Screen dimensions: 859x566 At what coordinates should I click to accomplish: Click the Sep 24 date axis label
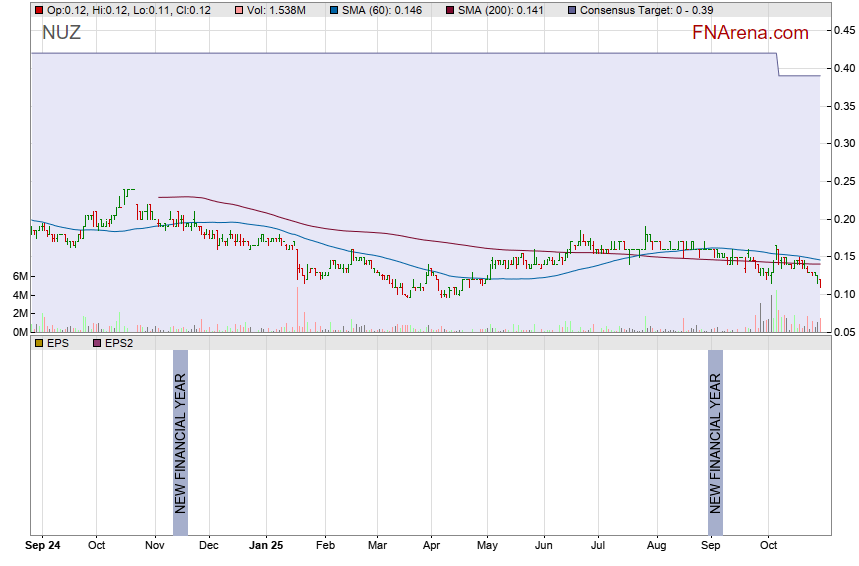pos(42,546)
